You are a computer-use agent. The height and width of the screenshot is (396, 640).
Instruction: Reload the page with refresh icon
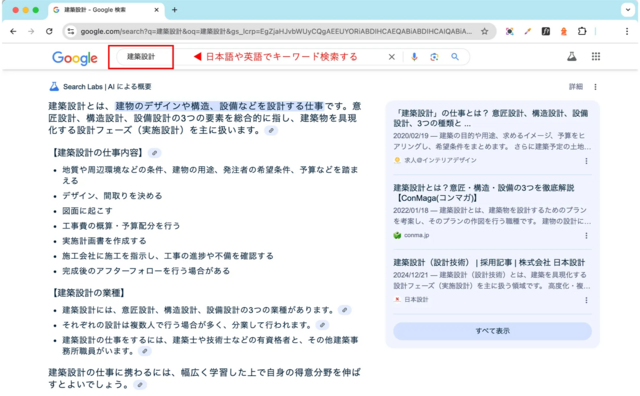49,31
